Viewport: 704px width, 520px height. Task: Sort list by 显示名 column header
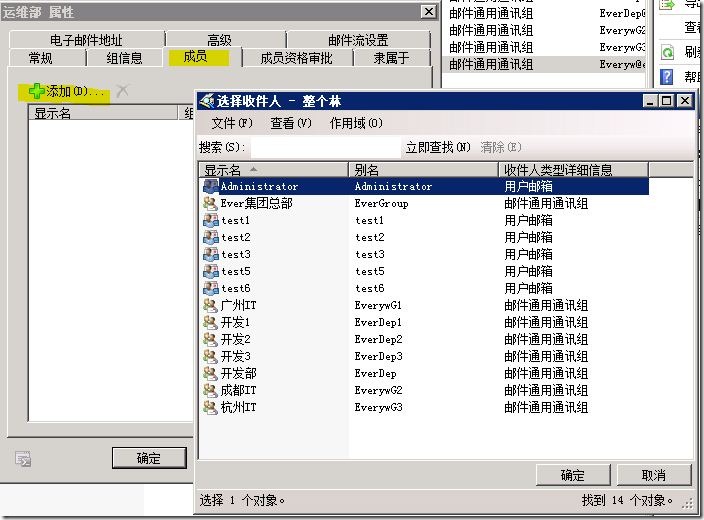pyautogui.click(x=272, y=170)
